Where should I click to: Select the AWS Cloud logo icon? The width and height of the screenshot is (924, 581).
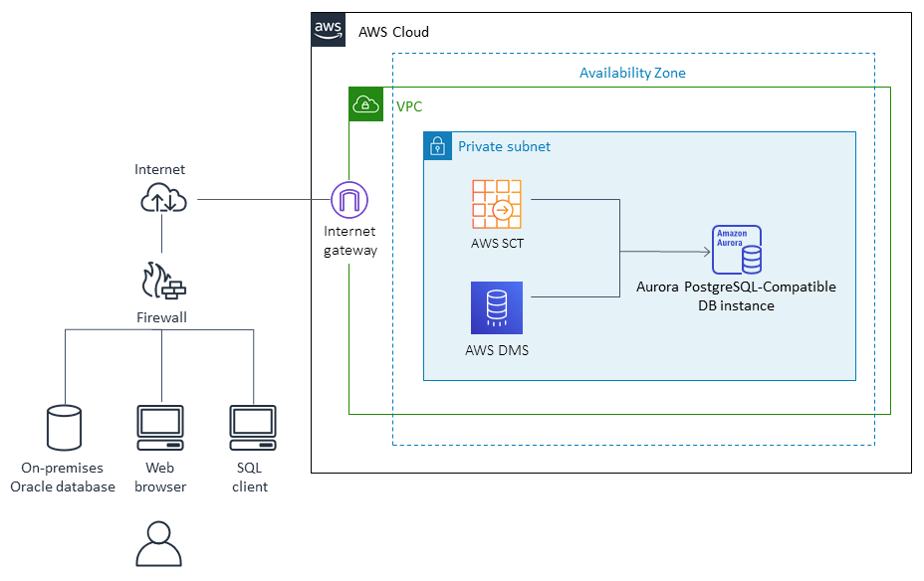click(x=328, y=30)
